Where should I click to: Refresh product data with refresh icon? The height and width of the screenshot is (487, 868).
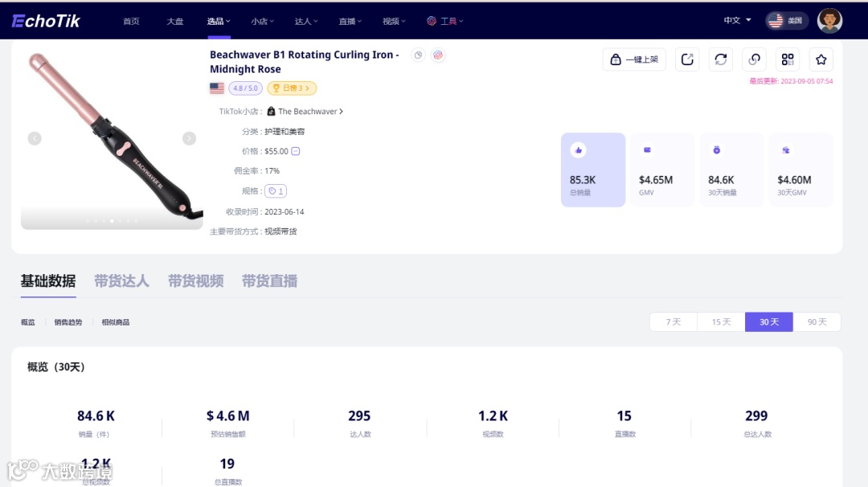click(x=721, y=59)
